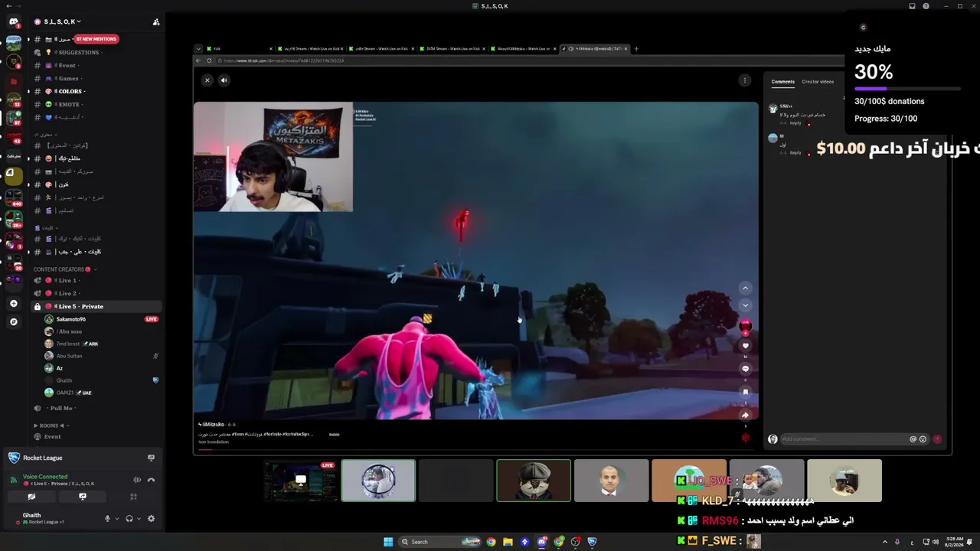Open S,L,S,O,K server dropdown menu

(63, 22)
